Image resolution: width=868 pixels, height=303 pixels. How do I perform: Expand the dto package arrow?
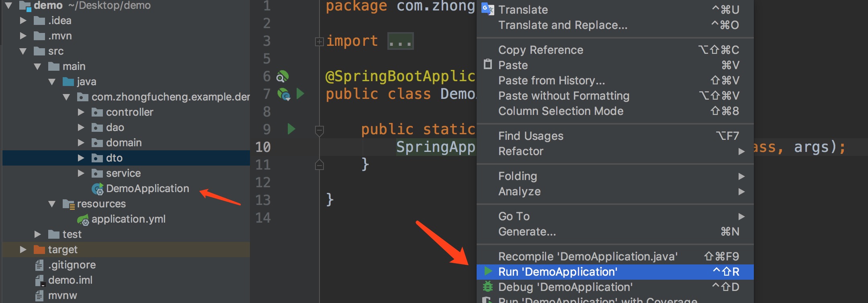[81, 158]
